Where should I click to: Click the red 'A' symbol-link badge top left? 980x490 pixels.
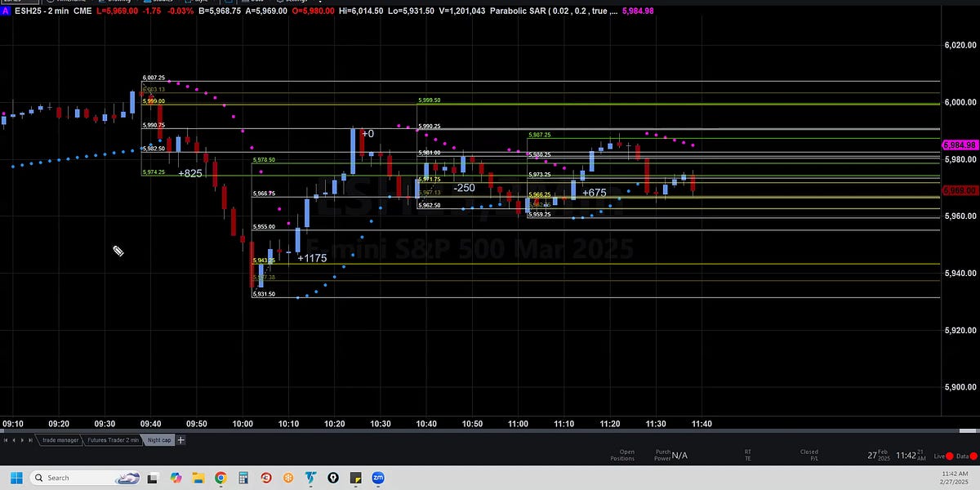pos(7,11)
